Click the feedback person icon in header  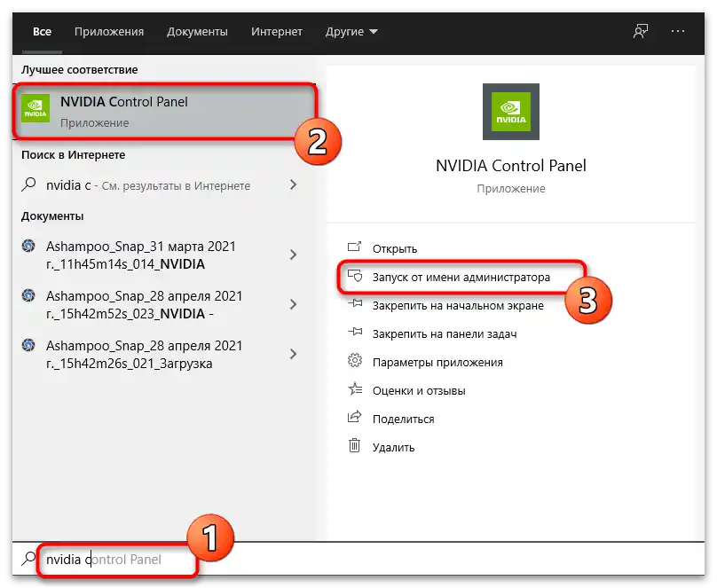(640, 32)
